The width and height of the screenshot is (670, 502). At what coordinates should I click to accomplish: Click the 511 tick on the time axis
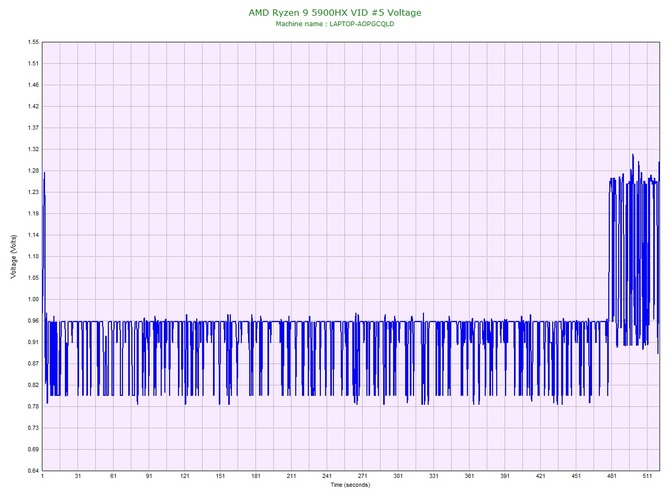tap(647, 476)
